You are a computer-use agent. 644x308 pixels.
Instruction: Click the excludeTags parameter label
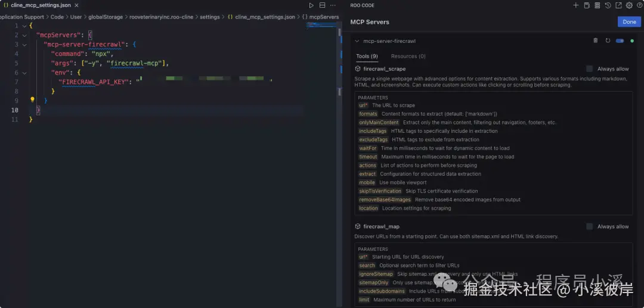coord(373,139)
